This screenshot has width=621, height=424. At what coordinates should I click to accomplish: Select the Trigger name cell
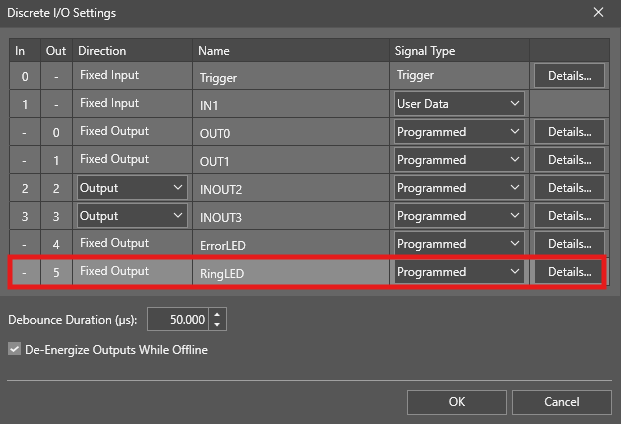(x=291, y=76)
